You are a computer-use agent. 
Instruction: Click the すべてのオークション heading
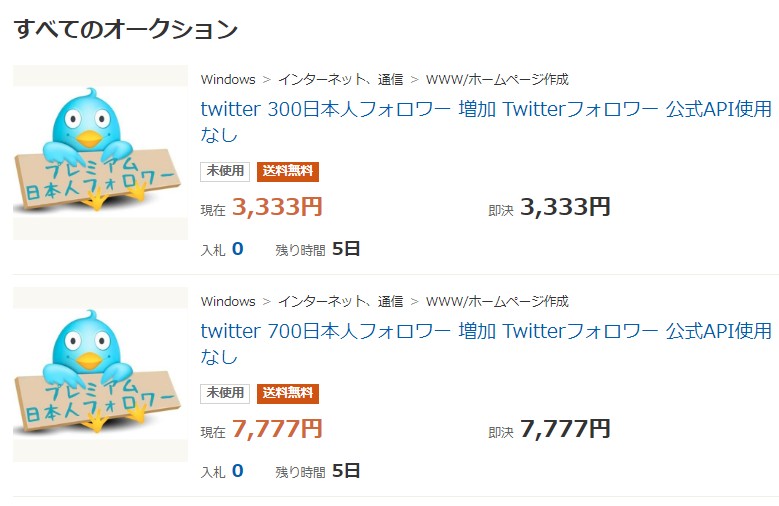tap(126, 29)
